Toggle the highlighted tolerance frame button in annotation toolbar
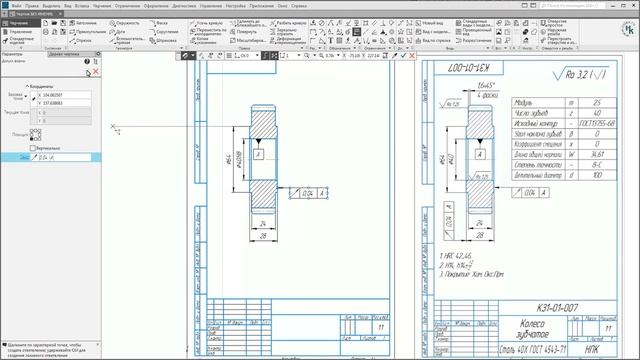 357,32
